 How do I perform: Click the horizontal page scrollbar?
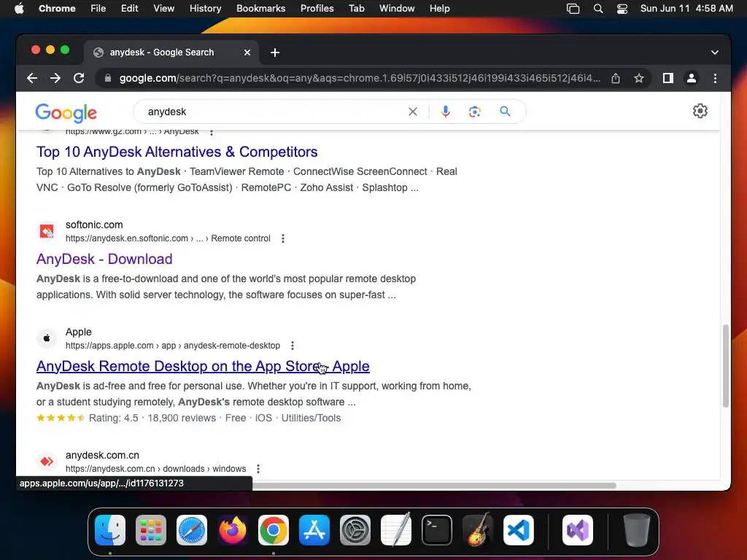434,486
